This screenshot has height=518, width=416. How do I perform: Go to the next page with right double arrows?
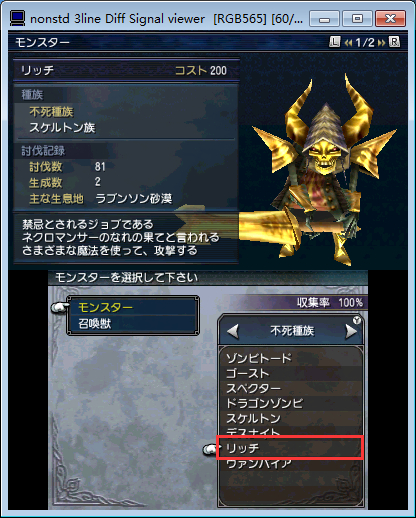[x=381, y=43]
